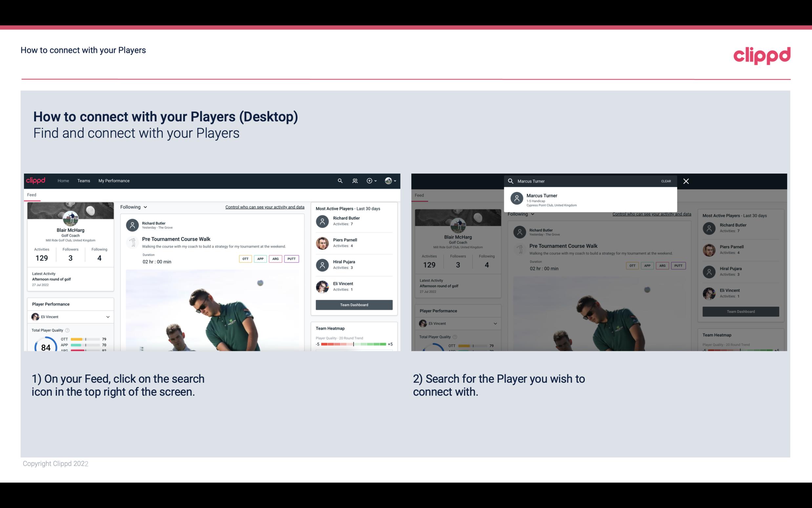Click the Clippd home logo icon
The width and height of the screenshot is (812, 508).
click(36, 181)
